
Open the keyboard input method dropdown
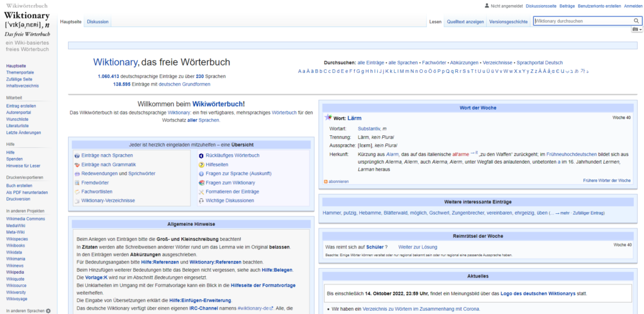(637, 30)
